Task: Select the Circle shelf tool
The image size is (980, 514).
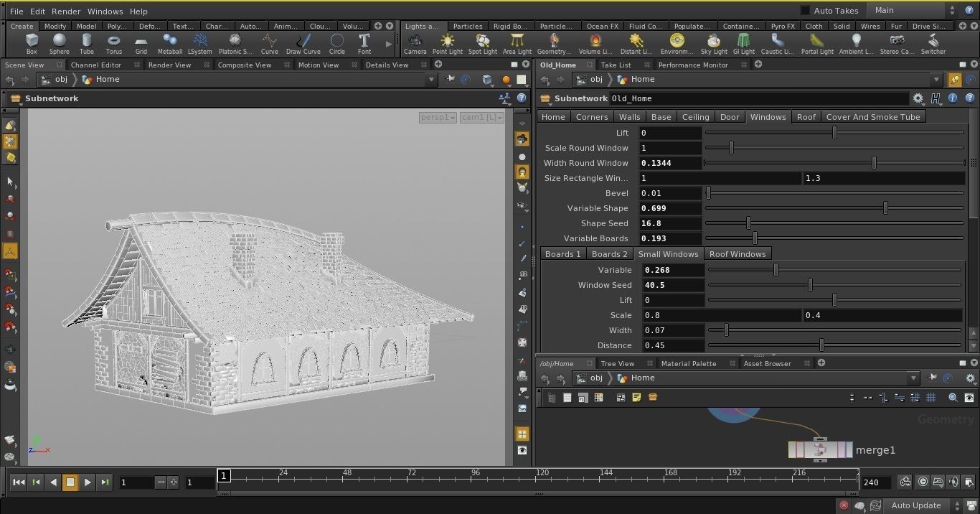Action: 337,44
